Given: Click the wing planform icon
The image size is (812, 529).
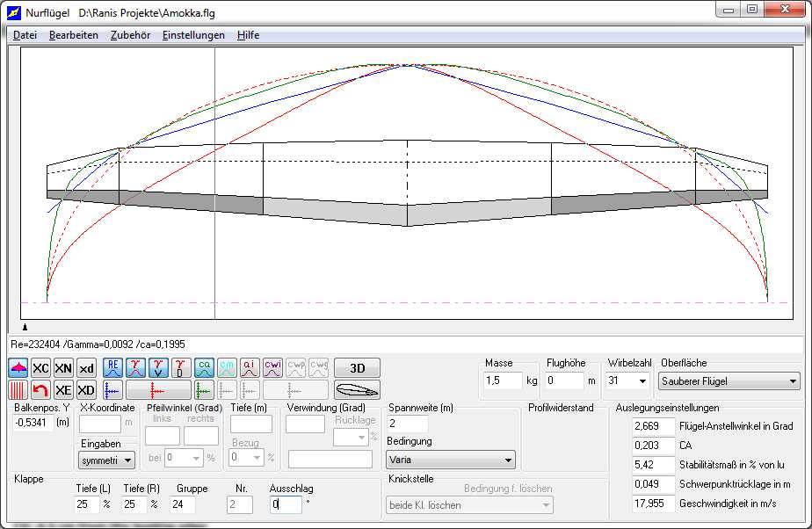Looking at the screenshot, I should [18, 368].
